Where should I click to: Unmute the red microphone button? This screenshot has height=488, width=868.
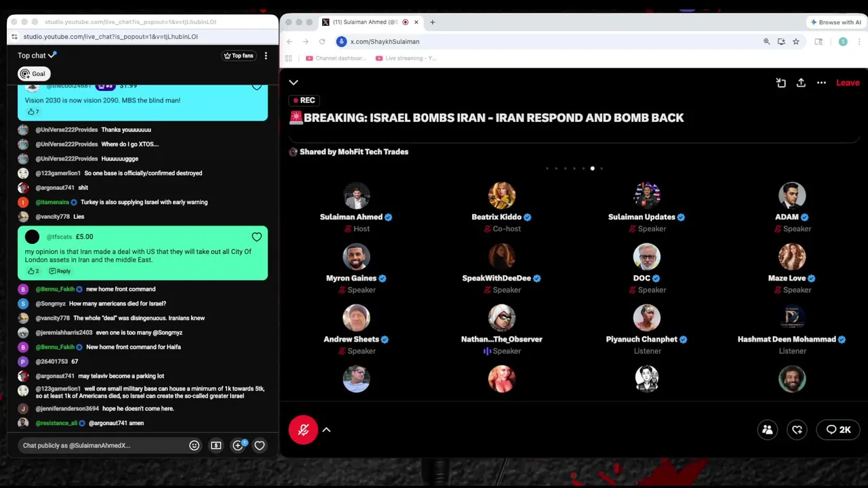(303, 430)
